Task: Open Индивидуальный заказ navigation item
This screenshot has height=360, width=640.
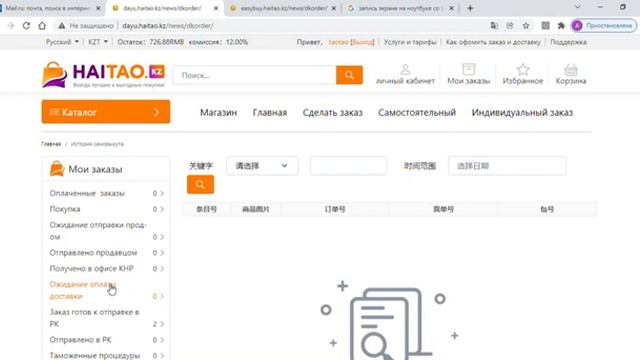Action: 522,113
